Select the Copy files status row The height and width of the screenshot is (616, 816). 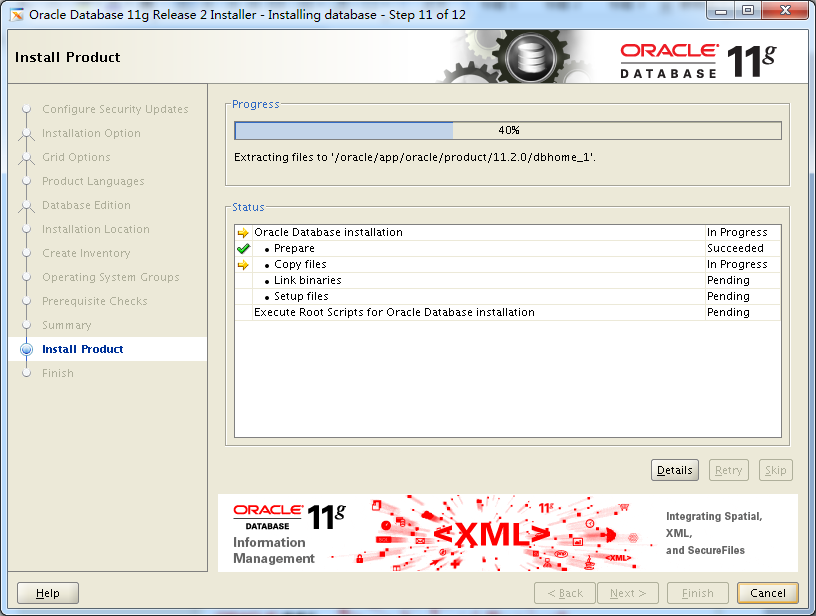(x=508, y=264)
